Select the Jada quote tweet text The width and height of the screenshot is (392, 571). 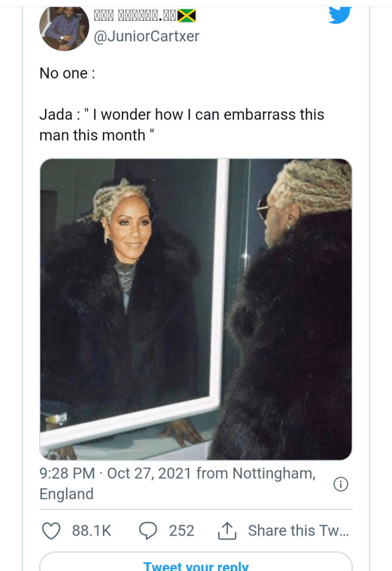click(182, 125)
